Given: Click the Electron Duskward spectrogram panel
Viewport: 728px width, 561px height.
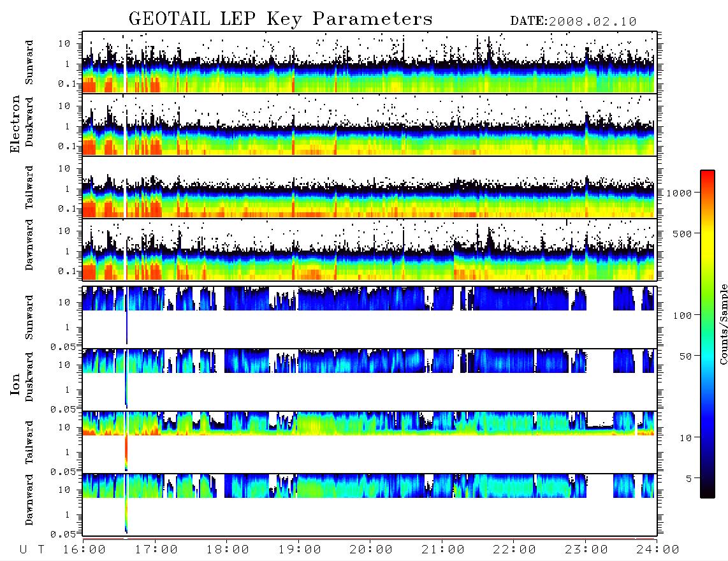Looking at the screenshot, I should (370, 124).
